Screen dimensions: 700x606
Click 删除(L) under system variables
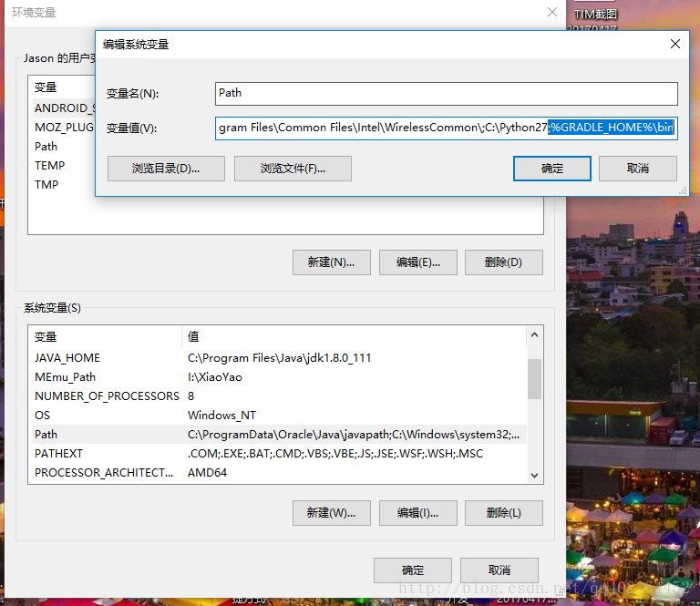(503, 513)
